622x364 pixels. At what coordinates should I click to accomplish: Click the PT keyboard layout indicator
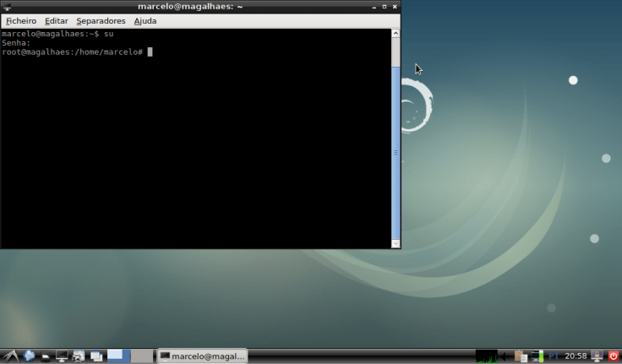click(x=554, y=356)
